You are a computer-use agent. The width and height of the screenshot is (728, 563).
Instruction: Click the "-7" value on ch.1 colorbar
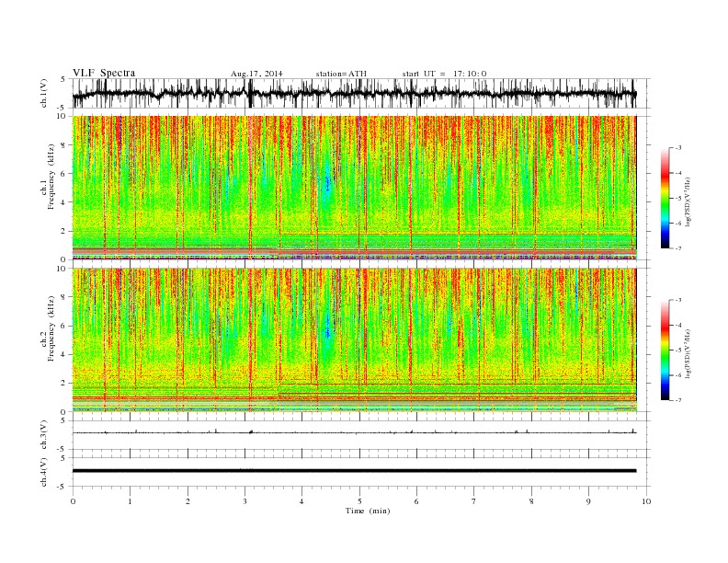[677, 248]
